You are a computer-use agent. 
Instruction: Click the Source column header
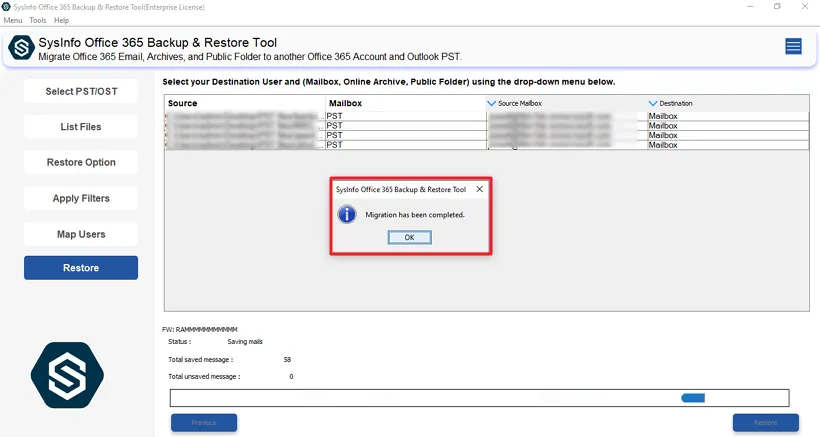[x=245, y=104]
